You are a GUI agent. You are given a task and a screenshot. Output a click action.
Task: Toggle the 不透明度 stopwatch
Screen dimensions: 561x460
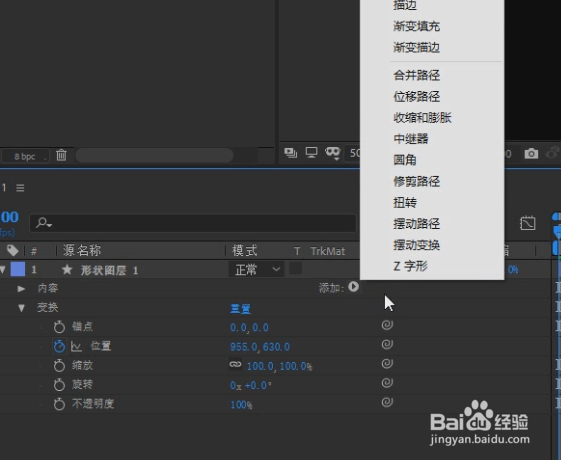coord(59,404)
